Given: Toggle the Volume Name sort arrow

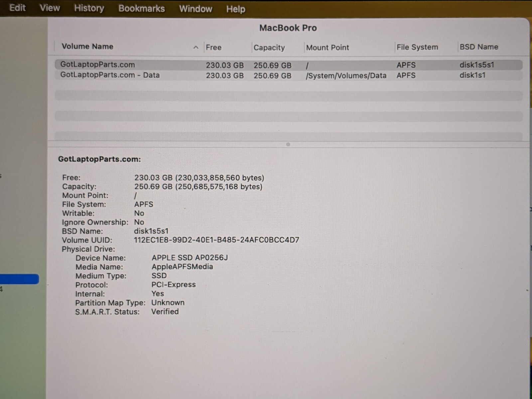Looking at the screenshot, I should click(x=196, y=48).
